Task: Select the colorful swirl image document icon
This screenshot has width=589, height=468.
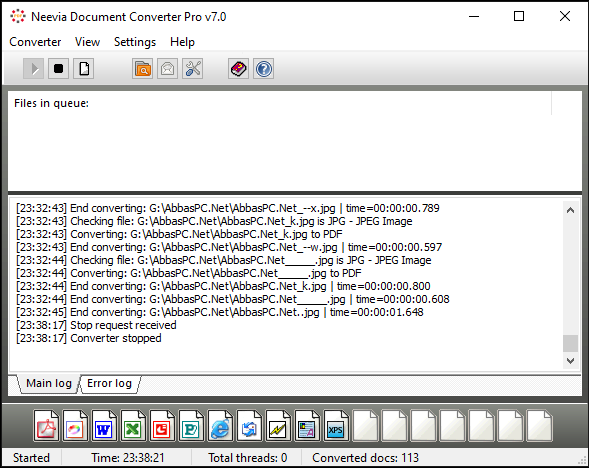Action: tap(75, 426)
